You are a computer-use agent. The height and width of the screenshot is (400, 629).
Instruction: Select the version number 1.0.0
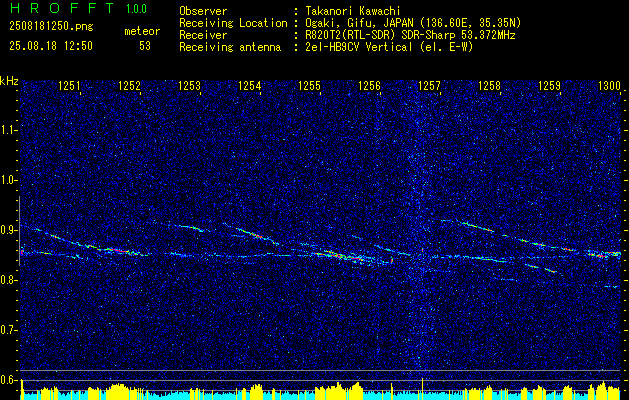tap(136, 9)
